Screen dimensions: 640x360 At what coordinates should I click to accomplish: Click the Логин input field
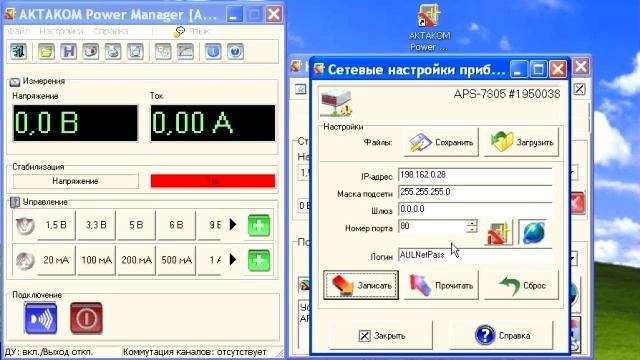[475, 255]
